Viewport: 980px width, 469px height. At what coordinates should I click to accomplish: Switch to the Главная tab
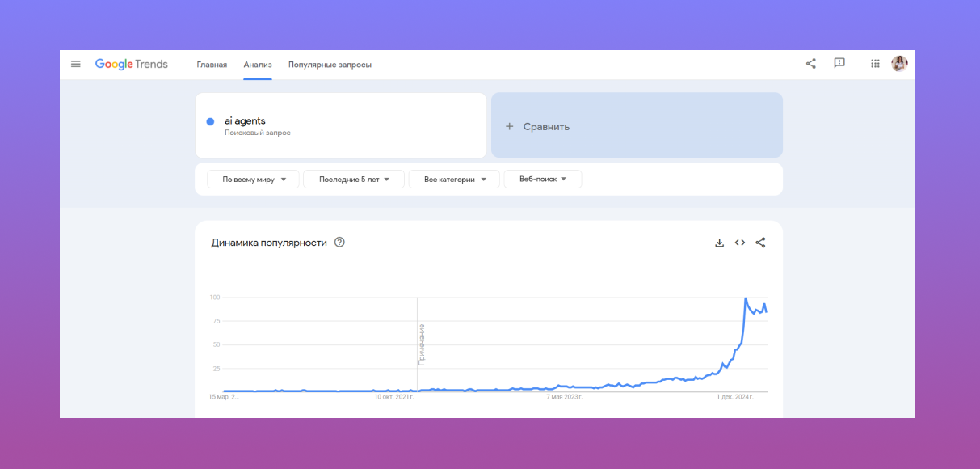click(x=211, y=64)
